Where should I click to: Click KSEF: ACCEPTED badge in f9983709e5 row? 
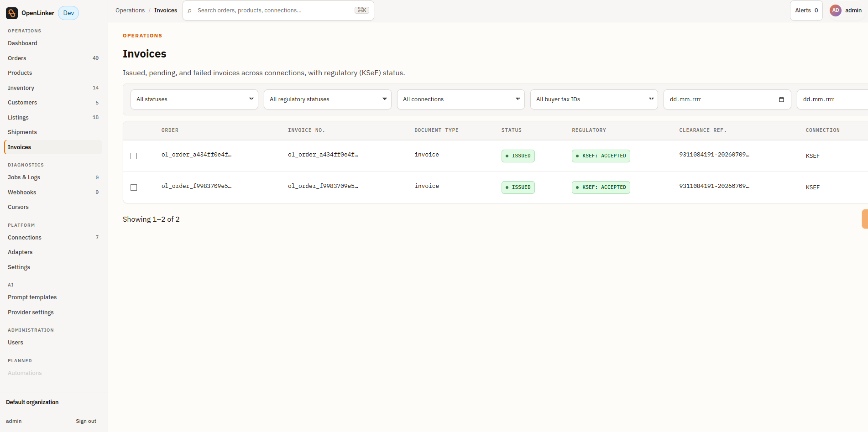[x=601, y=187]
